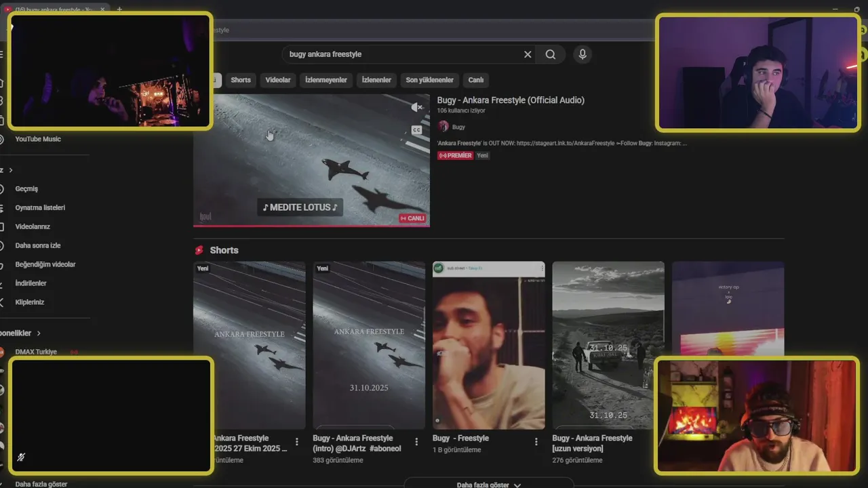The width and height of the screenshot is (868, 488).
Task: Open Bugy - Ankara Freestyle (Official Audio) title
Action: pos(511,100)
